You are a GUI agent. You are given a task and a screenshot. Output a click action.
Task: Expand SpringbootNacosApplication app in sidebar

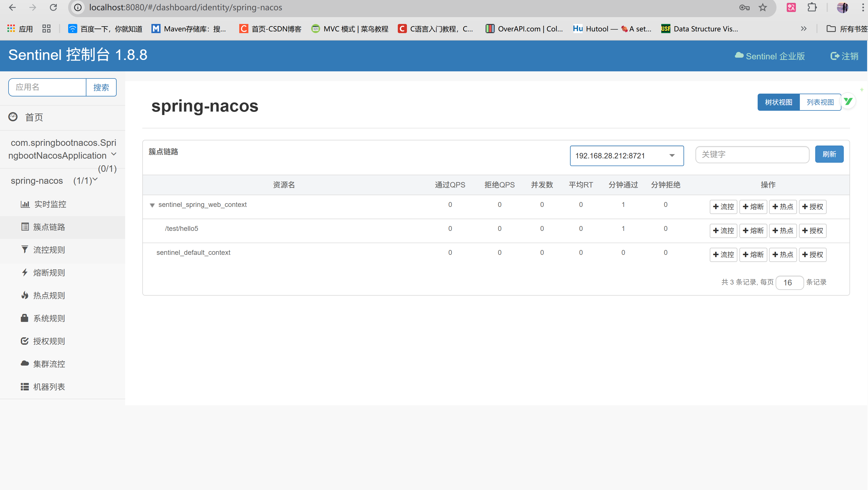[x=113, y=154]
